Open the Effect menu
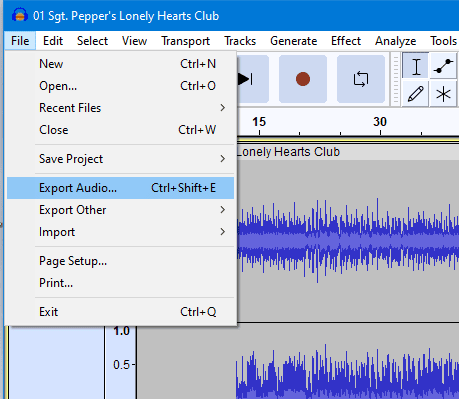This screenshot has height=399, width=459. [x=346, y=41]
